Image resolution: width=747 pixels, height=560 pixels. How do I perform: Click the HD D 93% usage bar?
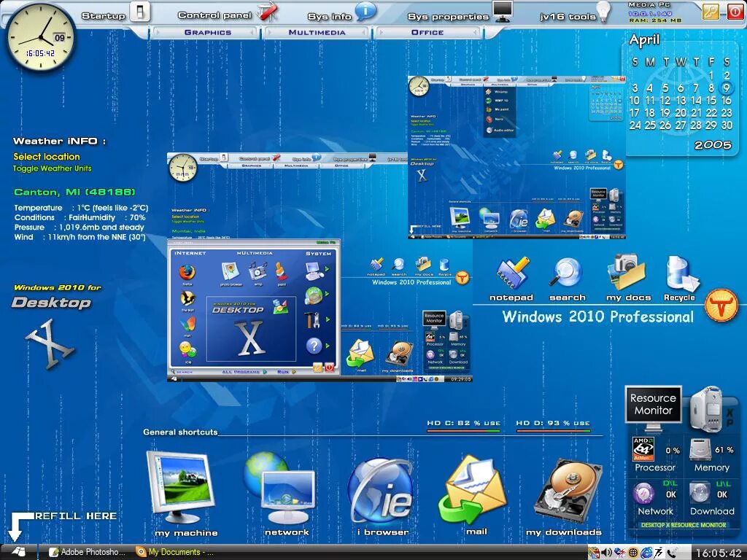[x=553, y=430]
